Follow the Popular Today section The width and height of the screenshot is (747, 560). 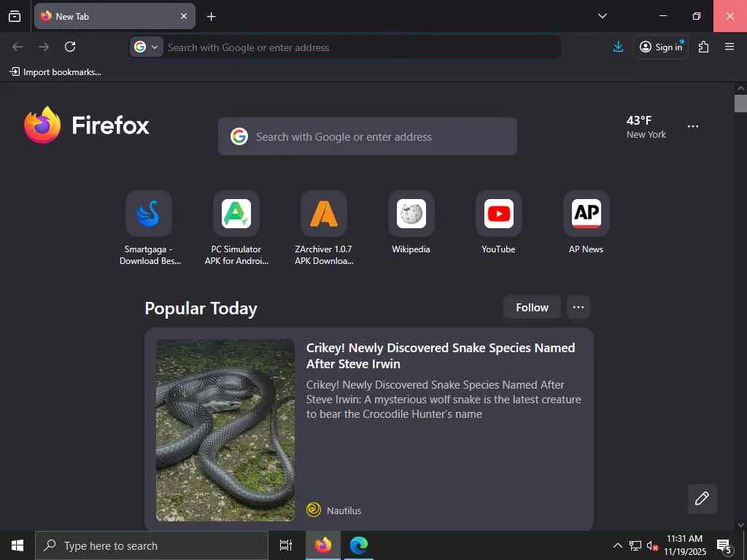532,307
